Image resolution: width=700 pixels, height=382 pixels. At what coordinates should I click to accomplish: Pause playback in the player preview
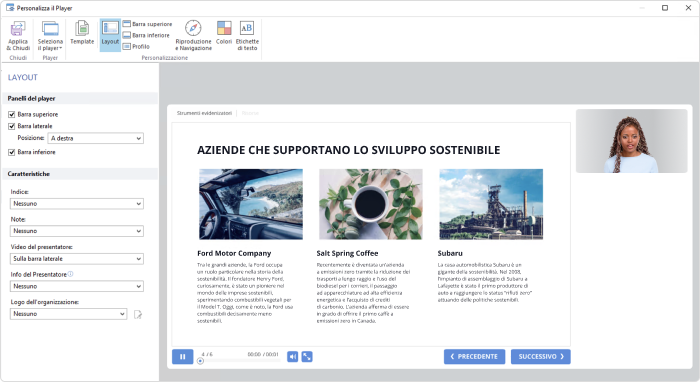tap(183, 357)
